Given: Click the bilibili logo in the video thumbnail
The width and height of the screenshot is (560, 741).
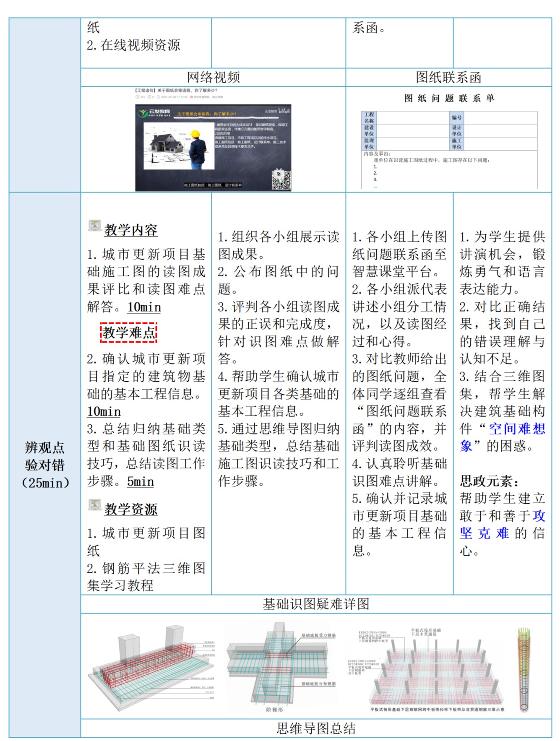Looking at the screenshot, I should click(284, 111).
